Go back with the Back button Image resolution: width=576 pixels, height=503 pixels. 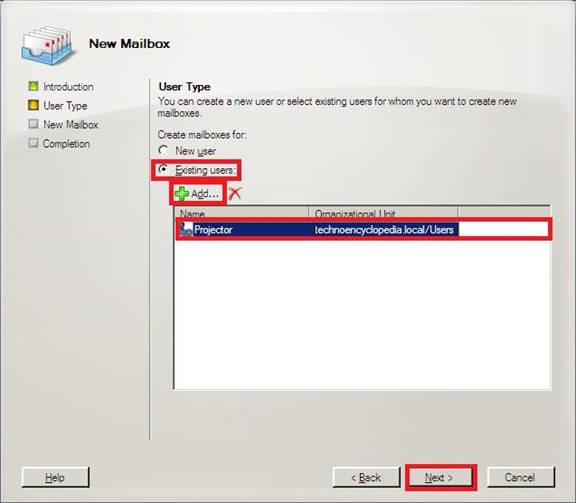[x=366, y=477]
